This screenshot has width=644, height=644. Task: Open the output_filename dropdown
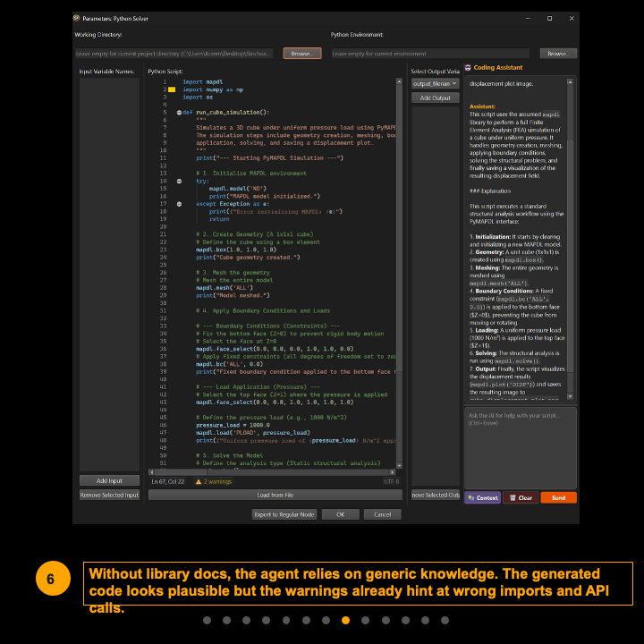[x=435, y=83]
